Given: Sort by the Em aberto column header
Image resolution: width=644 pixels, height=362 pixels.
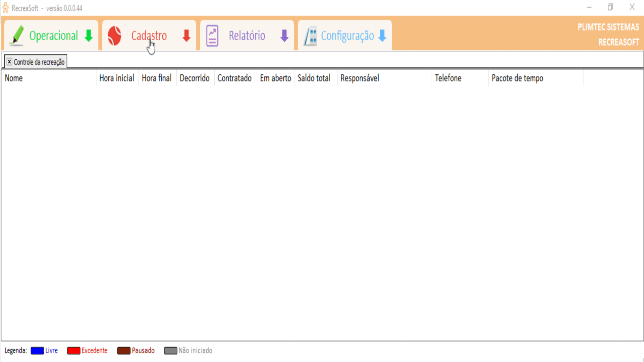Looking at the screenshot, I should (x=276, y=78).
